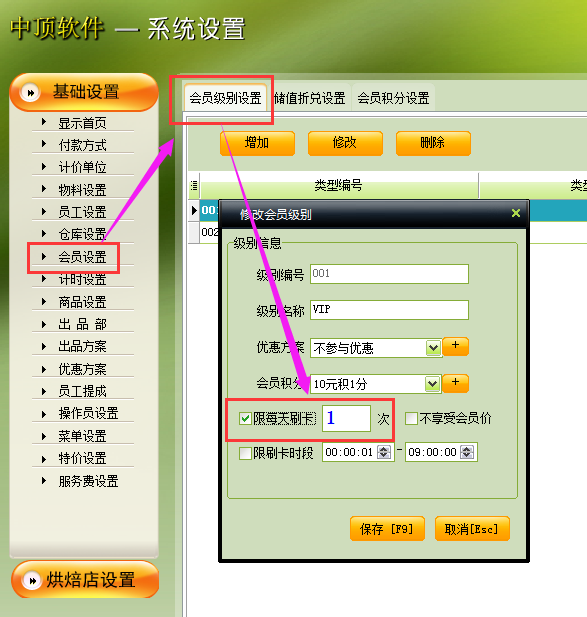Click the arrow icon on 基础设置 header

(x=30, y=93)
